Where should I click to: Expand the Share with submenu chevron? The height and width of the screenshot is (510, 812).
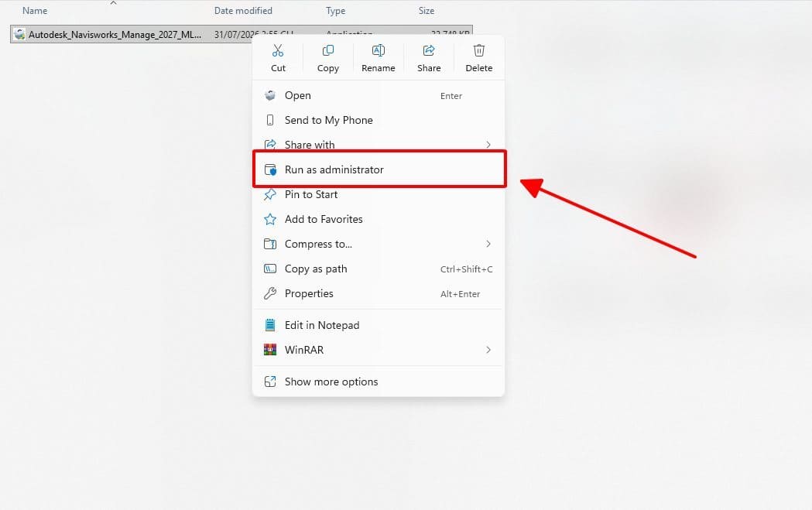click(488, 145)
